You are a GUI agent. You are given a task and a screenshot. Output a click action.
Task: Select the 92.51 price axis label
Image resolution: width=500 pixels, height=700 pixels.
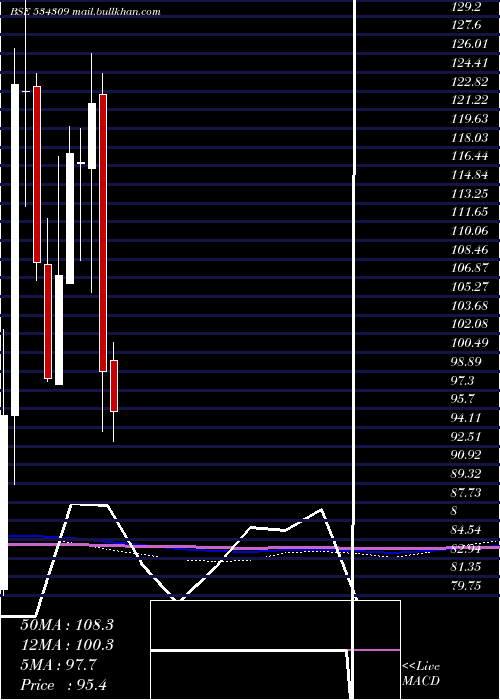[x=467, y=435]
